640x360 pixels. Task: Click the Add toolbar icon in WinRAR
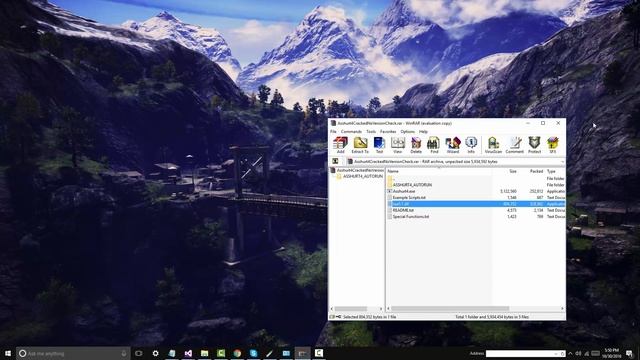click(340, 145)
